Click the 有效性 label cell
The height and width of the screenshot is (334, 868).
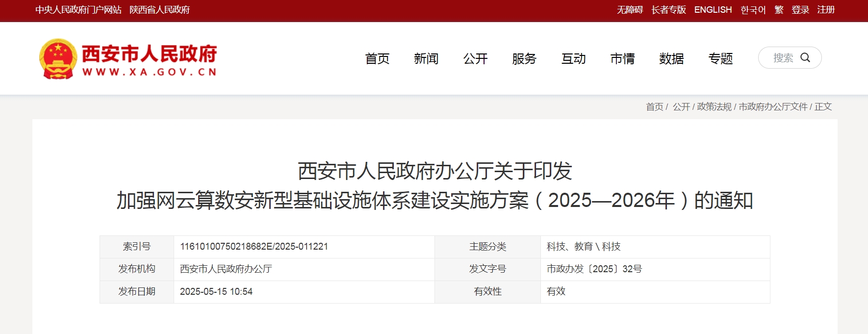click(487, 292)
